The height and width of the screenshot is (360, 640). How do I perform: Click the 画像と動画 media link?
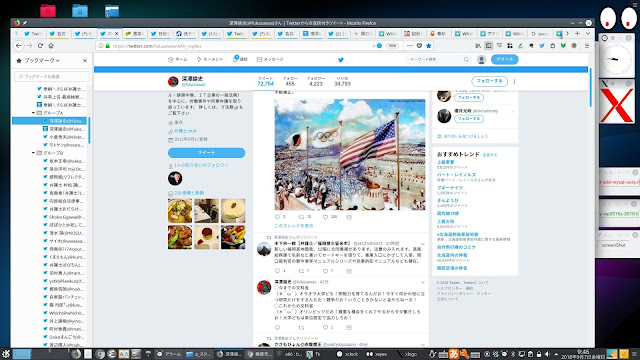[x=189, y=193]
